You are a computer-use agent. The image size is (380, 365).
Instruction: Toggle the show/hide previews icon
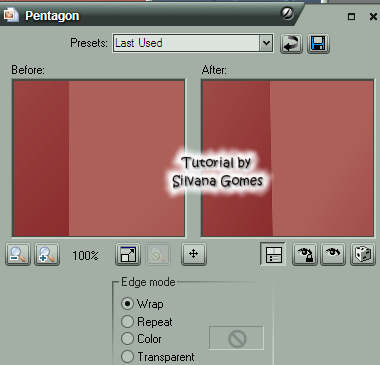click(273, 254)
